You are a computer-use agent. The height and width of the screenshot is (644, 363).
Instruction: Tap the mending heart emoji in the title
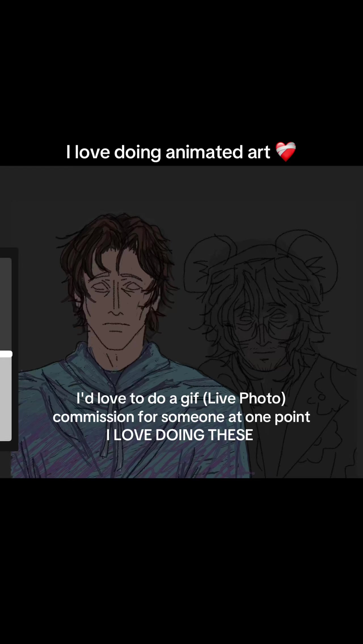(x=286, y=152)
